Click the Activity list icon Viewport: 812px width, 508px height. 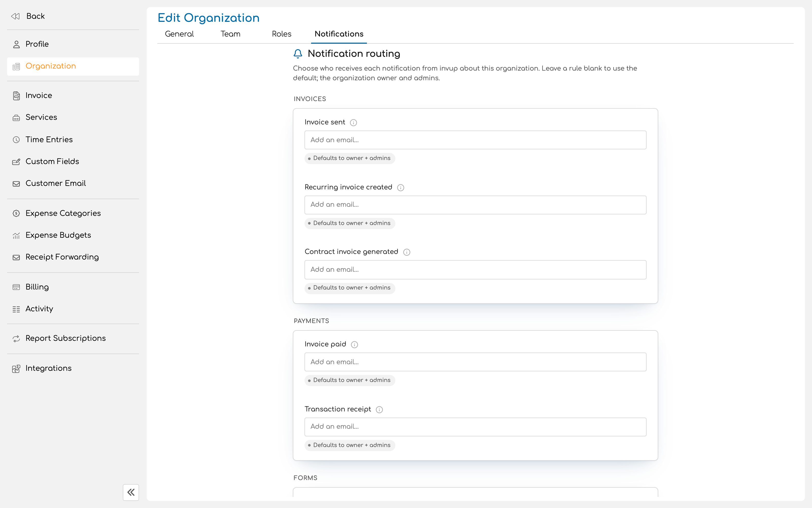16,309
